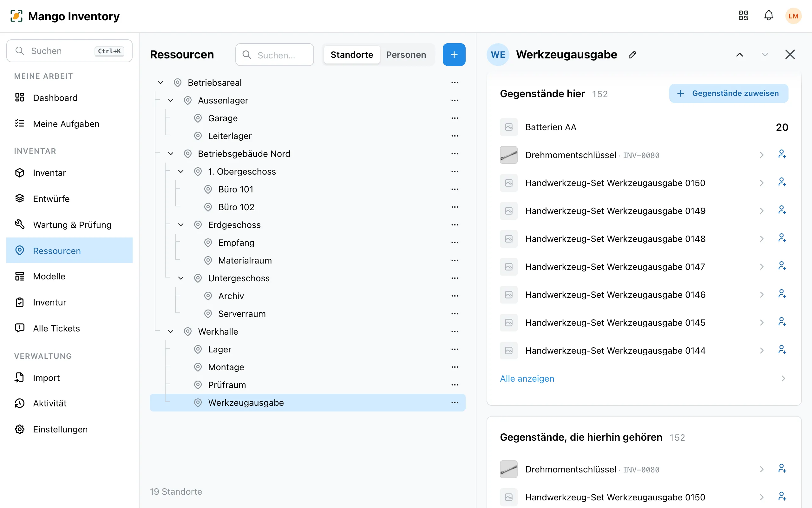
Task: Open the three-dot menu for Garage
Action: [455, 118]
